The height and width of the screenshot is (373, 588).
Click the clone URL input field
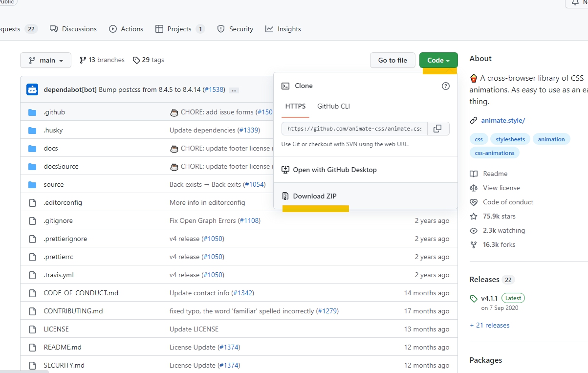[354, 129]
